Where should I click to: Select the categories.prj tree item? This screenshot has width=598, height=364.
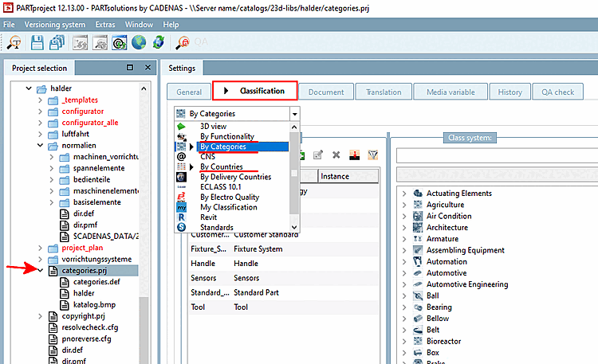pyautogui.click(x=84, y=271)
